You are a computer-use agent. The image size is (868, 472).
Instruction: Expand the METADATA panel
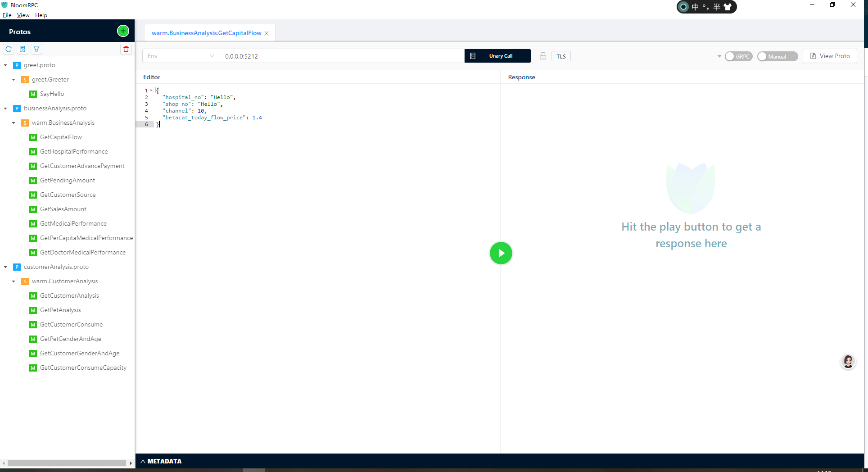[x=161, y=461]
